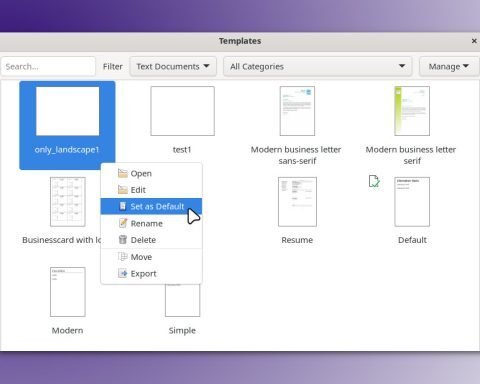Image resolution: width=480 pixels, height=384 pixels.
Task: Click the Edit folder icon in context menu
Action: coord(123,190)
